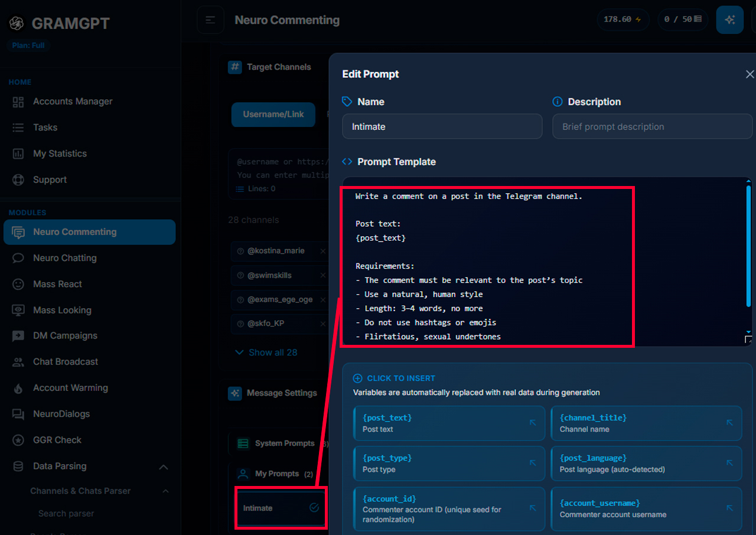The height and width of the screenshot is (535, 756).
Task: Collapse the Data Parsing section
Action: coord(164,467)
